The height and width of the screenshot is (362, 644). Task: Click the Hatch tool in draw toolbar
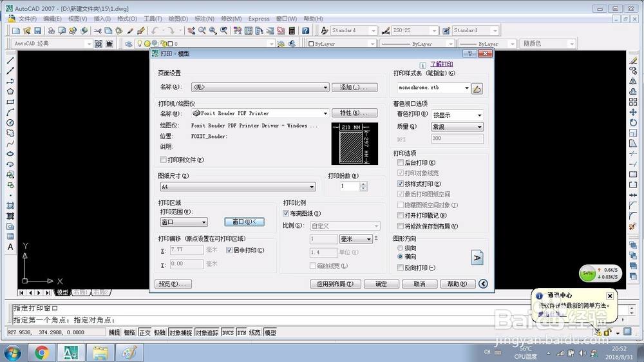tap(10, 205)
